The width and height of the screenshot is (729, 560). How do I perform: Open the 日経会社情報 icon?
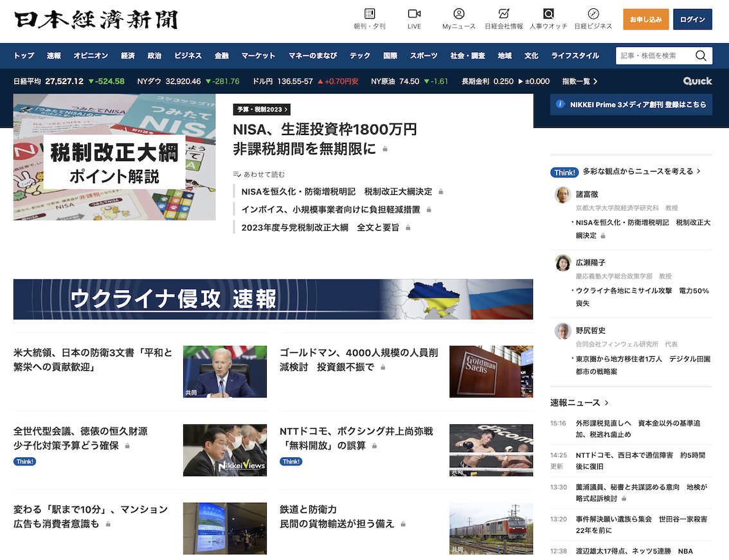tap(503, 14)
